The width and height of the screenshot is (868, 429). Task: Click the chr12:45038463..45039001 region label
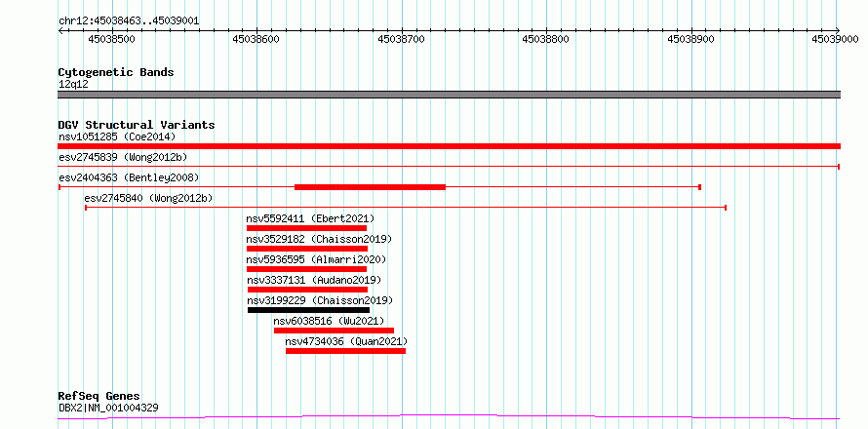(x=129, y=20)
